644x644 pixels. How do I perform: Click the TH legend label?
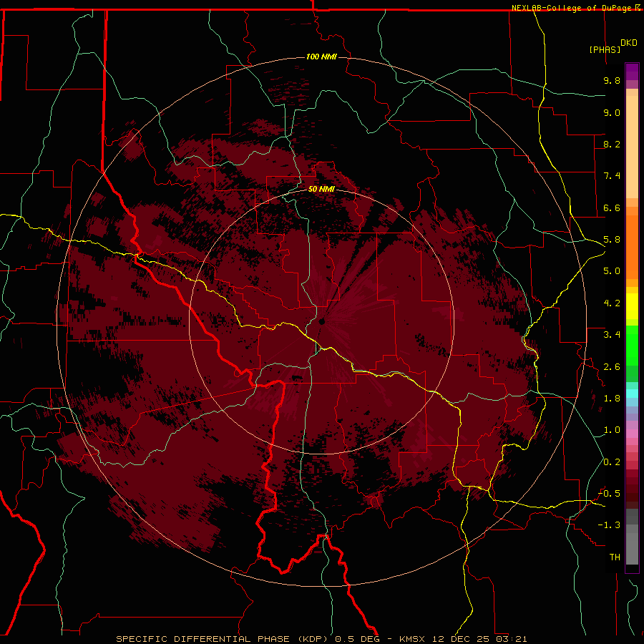pyautogui.click(x=615, y=557)
